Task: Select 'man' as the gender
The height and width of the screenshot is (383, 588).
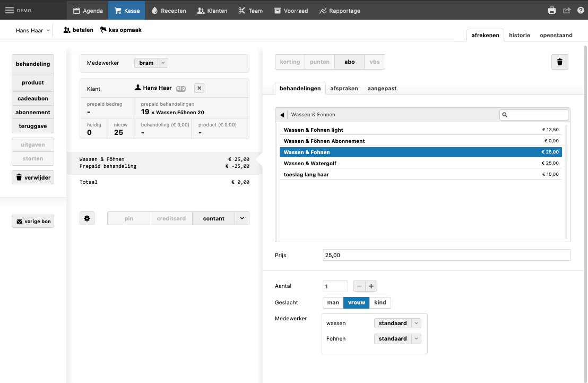Action: tap(333, 303)
